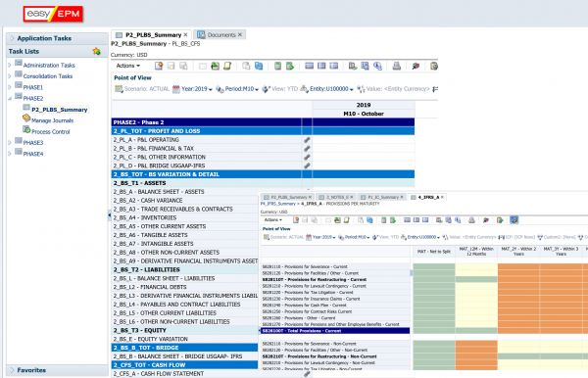Open P2_PLBS_Summary in the task list tree

click(59, 110)
